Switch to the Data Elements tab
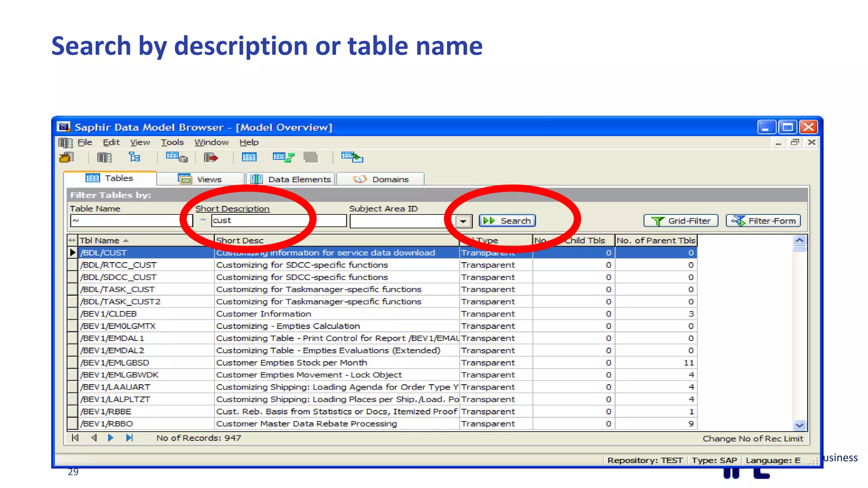This screenshot has width=868, height=488. [291, 179]
